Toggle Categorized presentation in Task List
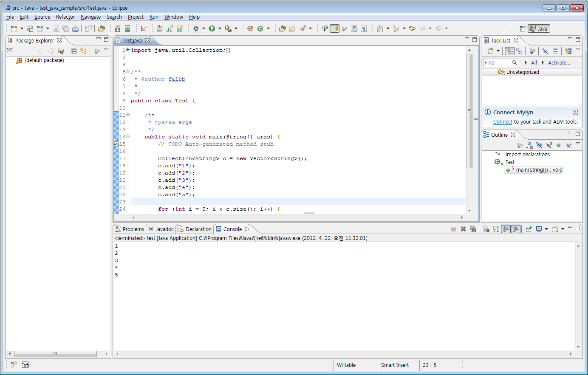 (x=509, y=51)
